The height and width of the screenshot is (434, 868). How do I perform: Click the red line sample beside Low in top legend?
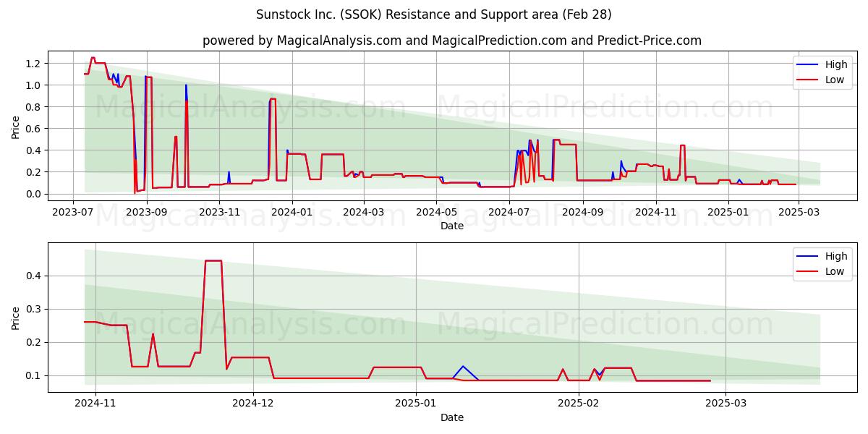(808, 80)
